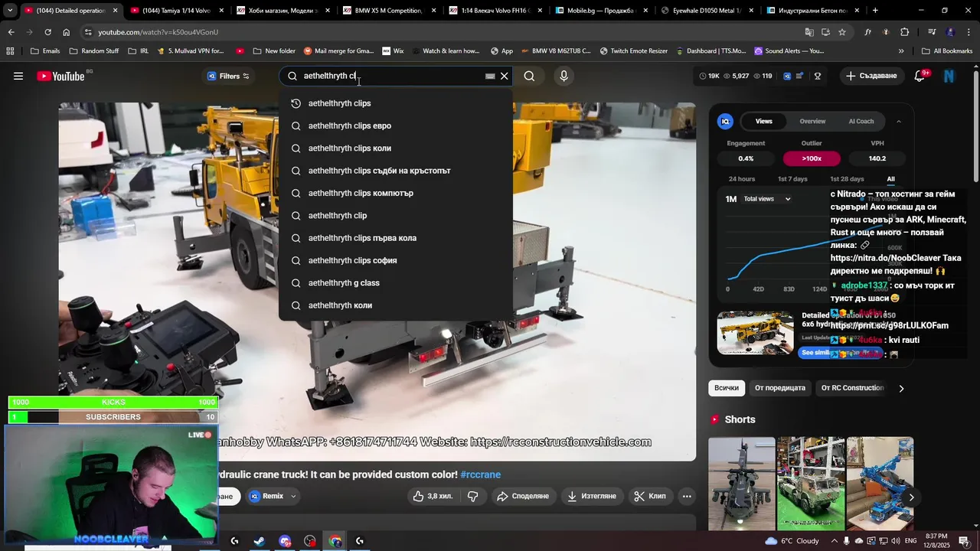This screenshot has height=551, width=980.
Task: Show more video filter chips arrow
Action: 901,388
